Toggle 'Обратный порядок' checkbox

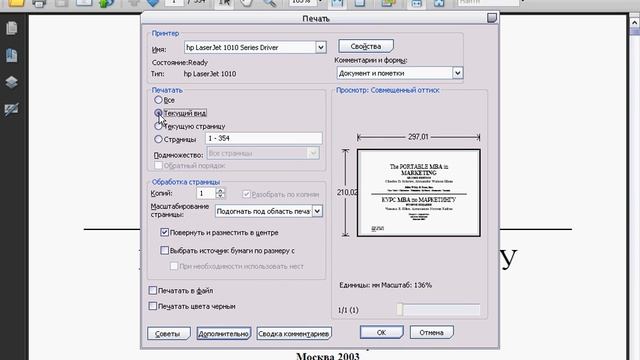tap(158, 165)
